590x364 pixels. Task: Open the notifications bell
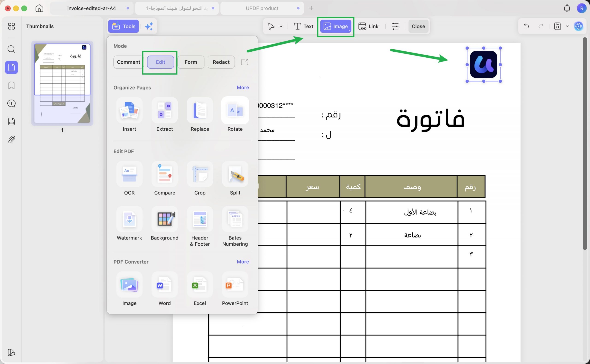coord(567,8)
